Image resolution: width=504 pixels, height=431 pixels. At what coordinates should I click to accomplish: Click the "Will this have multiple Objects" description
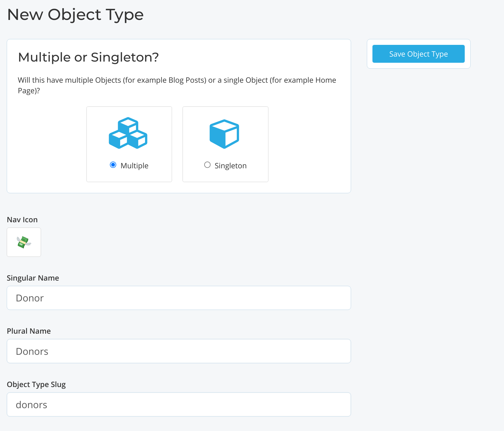[177, 85]
